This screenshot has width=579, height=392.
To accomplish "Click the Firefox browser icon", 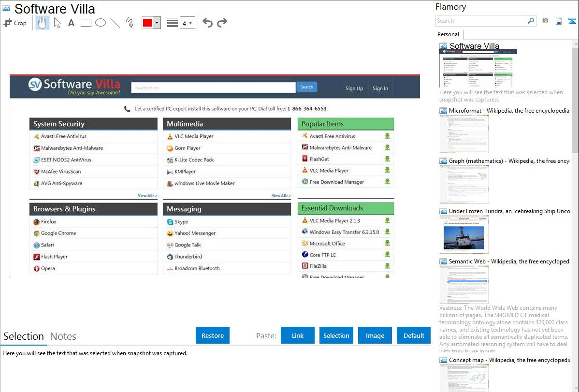I will tap(36, 222).
